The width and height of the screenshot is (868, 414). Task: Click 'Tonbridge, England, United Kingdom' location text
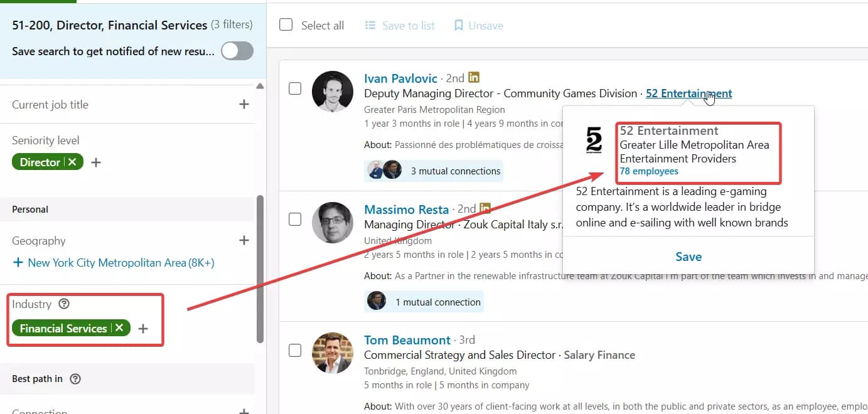(x=441, y=371)
